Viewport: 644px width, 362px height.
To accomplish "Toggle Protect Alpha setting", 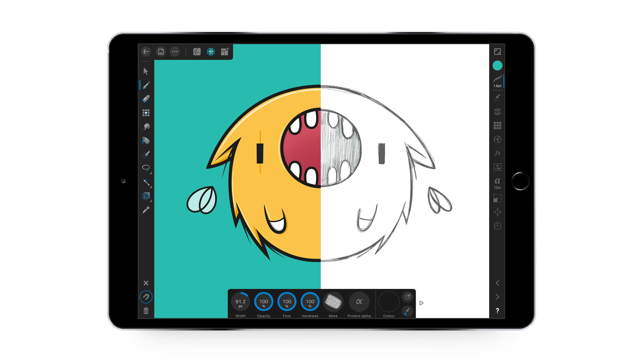I will [x=360, y=302].
